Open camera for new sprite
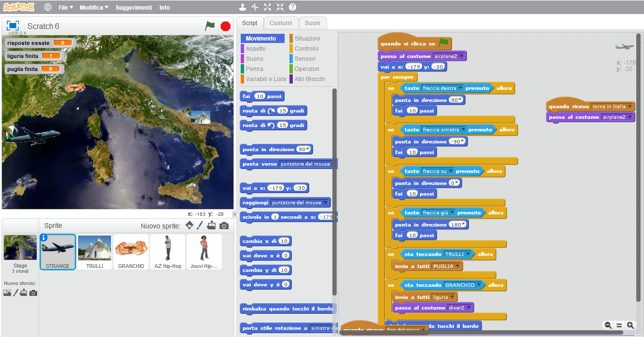 pyautogui.click(x=224, y=225)
